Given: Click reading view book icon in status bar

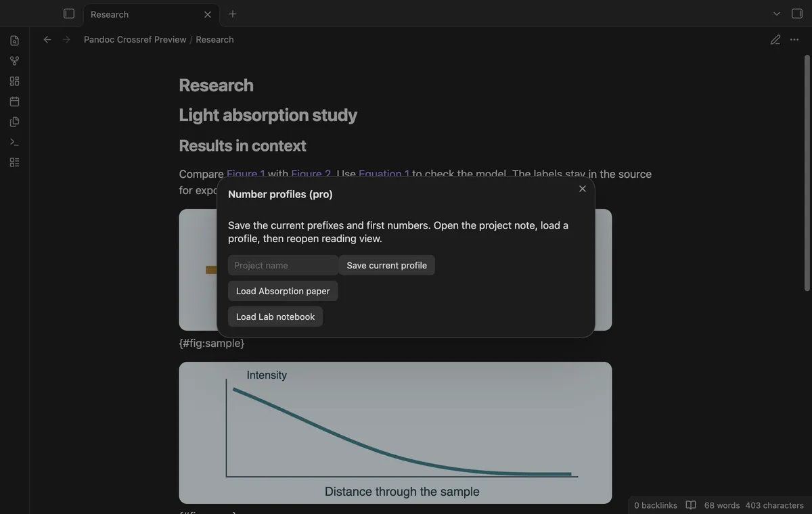Looking at the screenshot, I should coord(691,505).
